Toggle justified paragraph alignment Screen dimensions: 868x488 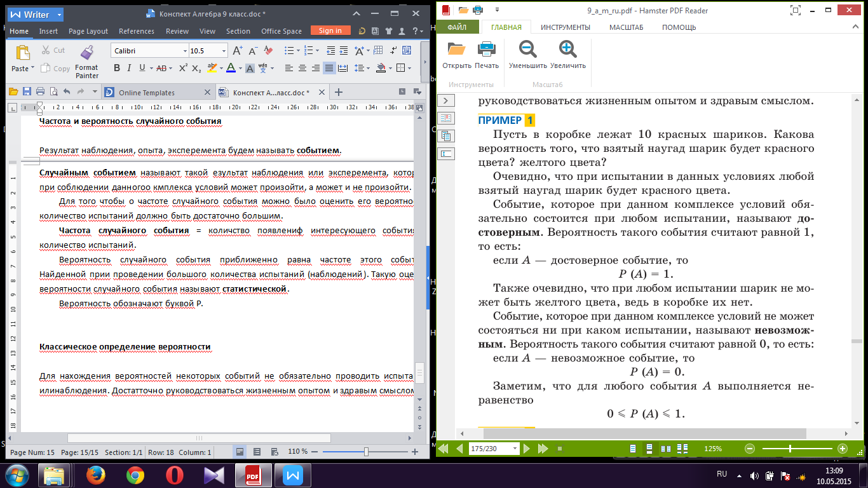point(329,68)
